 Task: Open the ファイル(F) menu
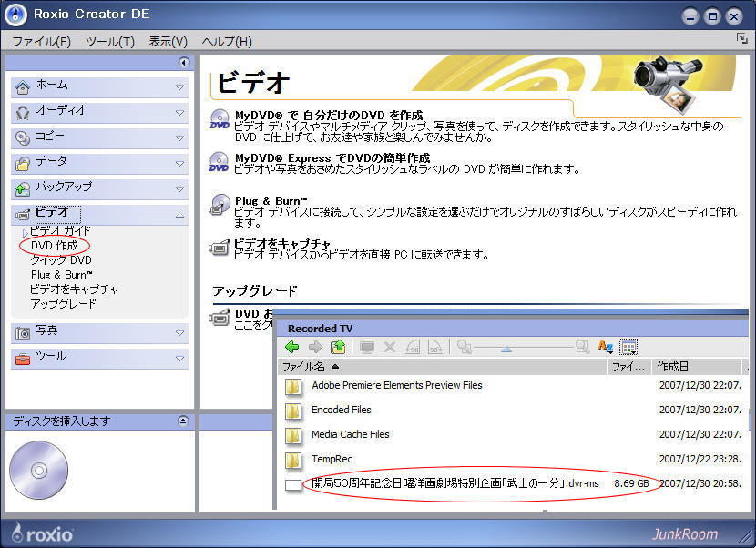click(42, 42)
